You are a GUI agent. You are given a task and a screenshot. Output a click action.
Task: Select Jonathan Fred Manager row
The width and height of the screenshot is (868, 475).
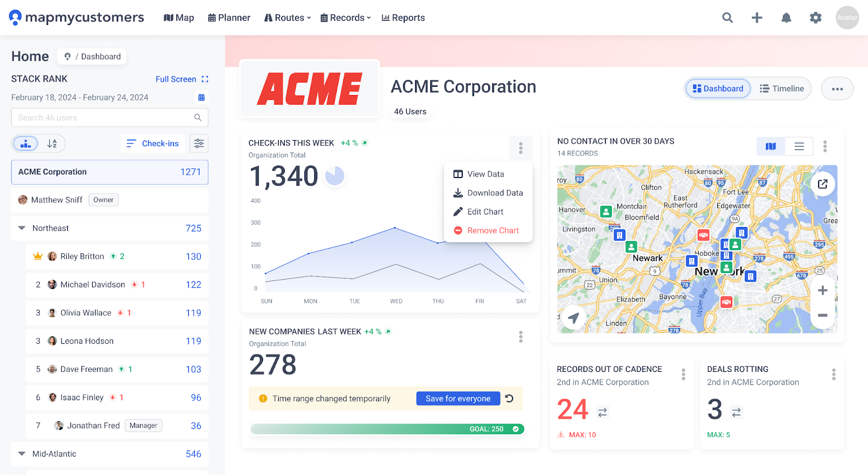pyautogui.click(x=117, y=426)
